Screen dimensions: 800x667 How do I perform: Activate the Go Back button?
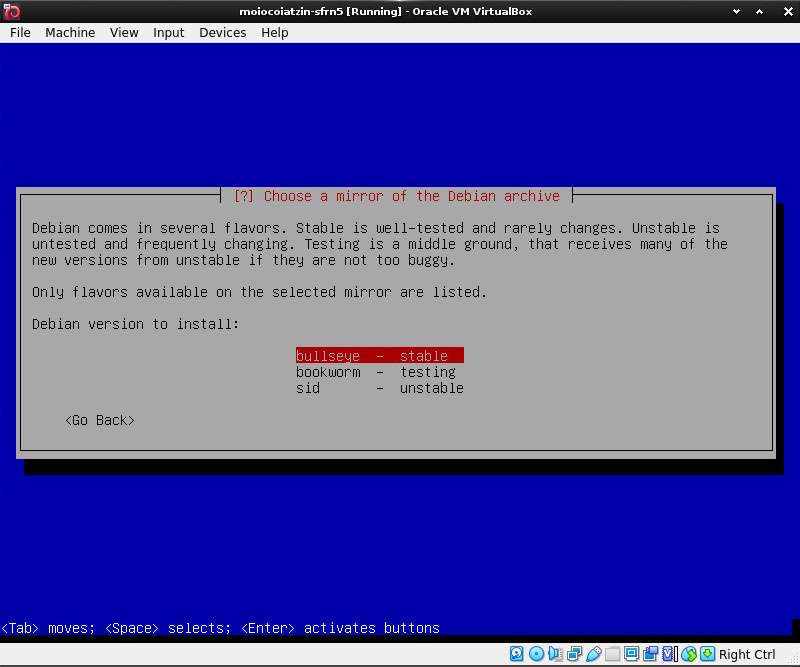[100, 420]
